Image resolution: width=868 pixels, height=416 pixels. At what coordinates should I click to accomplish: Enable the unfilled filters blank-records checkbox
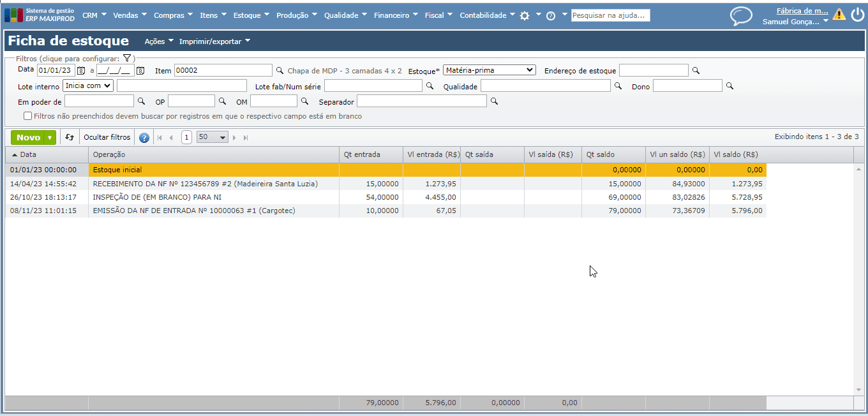click(x=28, y=116)
